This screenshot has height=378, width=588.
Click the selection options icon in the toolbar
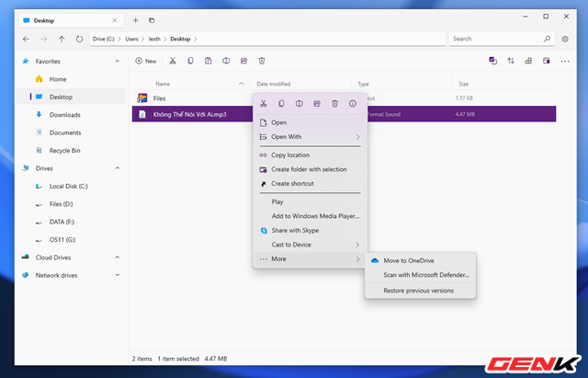492,61
